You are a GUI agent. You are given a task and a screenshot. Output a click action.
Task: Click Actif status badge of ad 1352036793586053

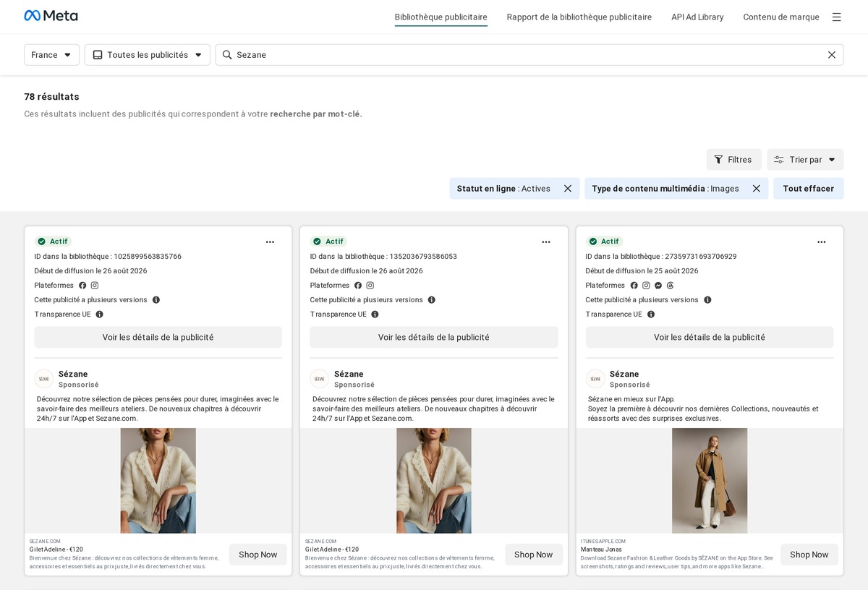(x=328, y=241)
